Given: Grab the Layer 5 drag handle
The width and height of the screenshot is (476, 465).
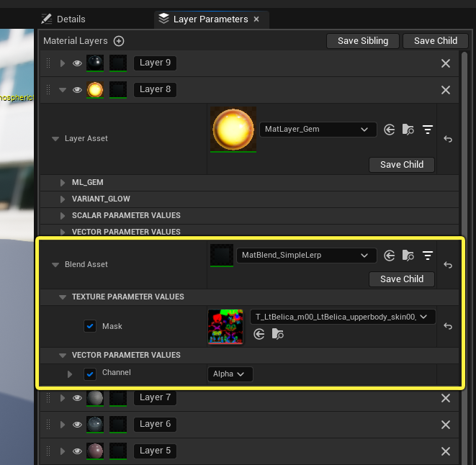Looking at the screenshot, I should [48, 451].
